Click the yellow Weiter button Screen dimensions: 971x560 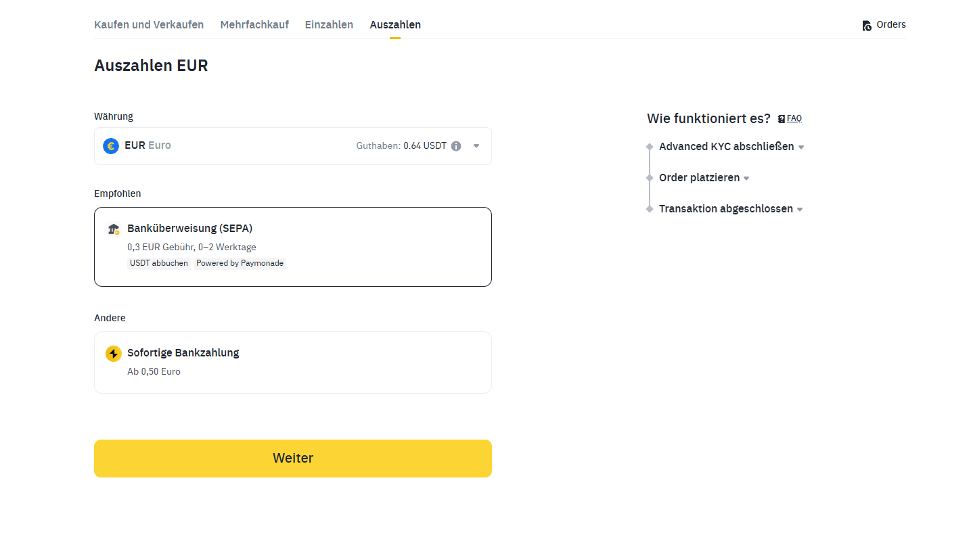(x=293, y=459)
